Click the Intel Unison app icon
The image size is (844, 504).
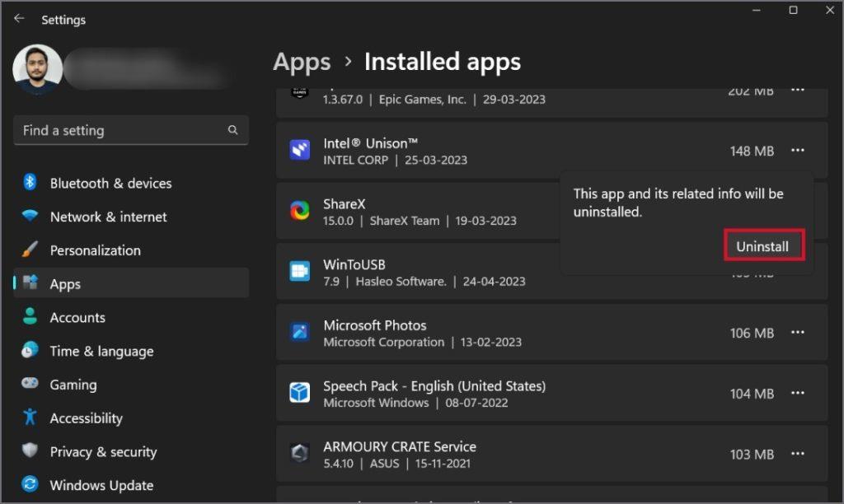(300, 150)
